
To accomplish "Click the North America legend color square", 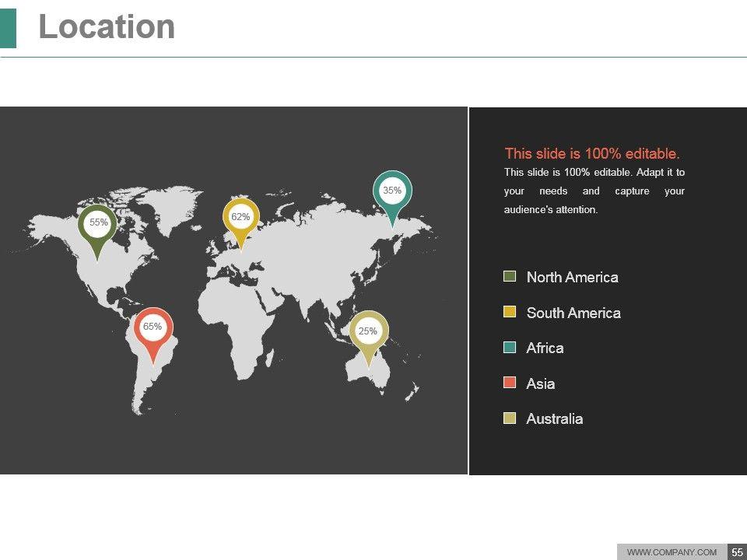I will (510, 277).
